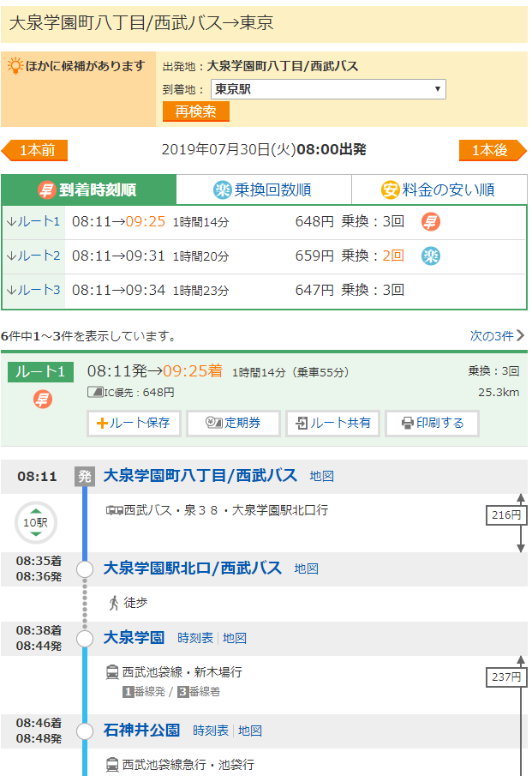
Task: Click the 発 departure marker icon
Action: (x=85, y=476)
